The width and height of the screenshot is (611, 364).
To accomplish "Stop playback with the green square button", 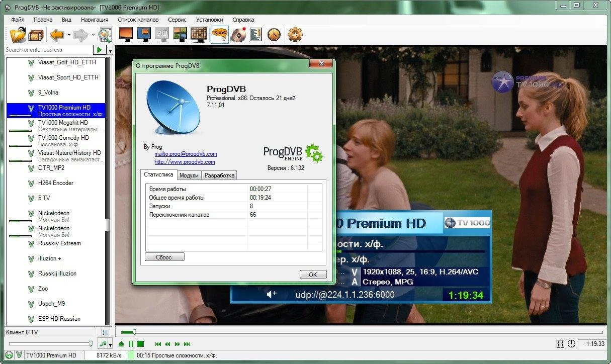I will pyautogui.click(x=141, y=344).
